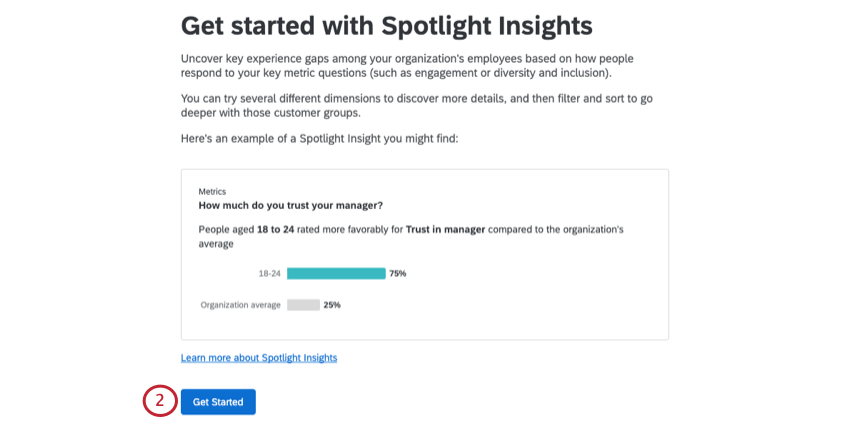Image resolution: width=850 pixels, height=425 pixels.
Task: Click the bold 'Trust in manager' text
Action: click(x=445, y=229)
